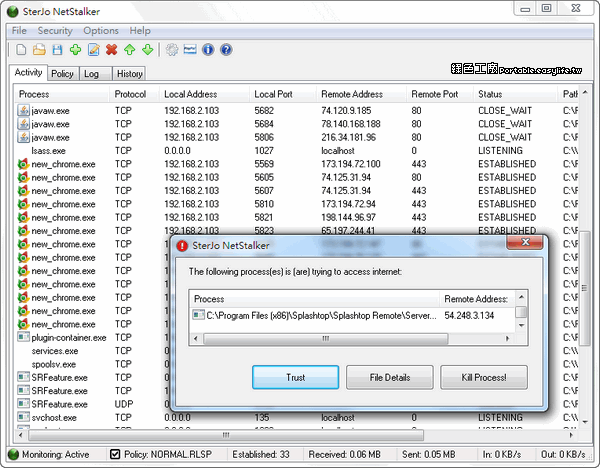Select remote address 74.120.9.185
This screenshot has height=468, width=600.
[346, 111]
